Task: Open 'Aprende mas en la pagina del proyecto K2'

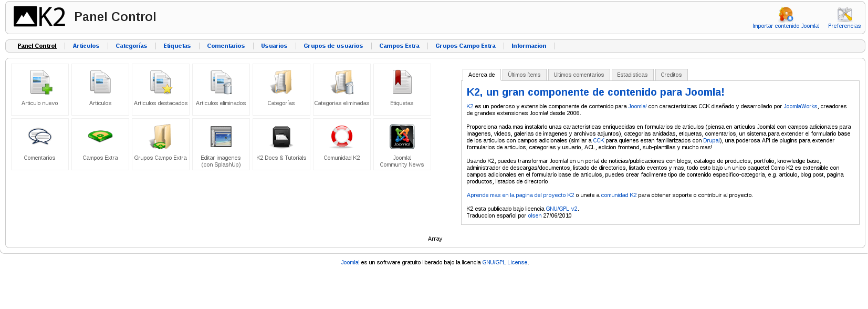Action: (x=520, y=195)
